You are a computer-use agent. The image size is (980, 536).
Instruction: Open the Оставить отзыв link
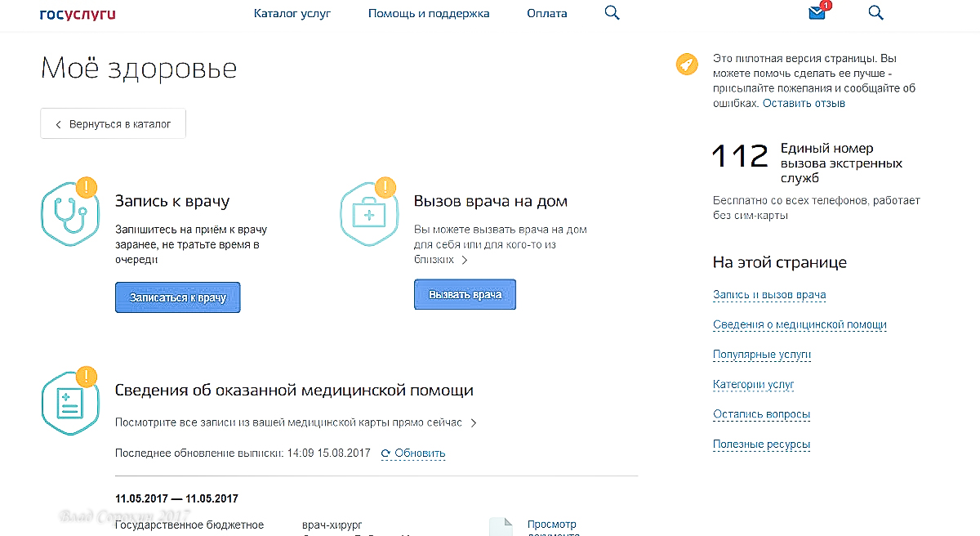click(804, 104)
